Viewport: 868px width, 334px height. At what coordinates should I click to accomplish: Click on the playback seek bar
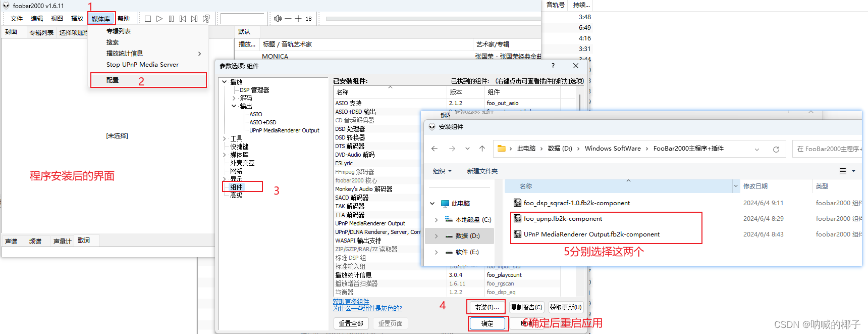pyautogui.click(x=433, y=19)
